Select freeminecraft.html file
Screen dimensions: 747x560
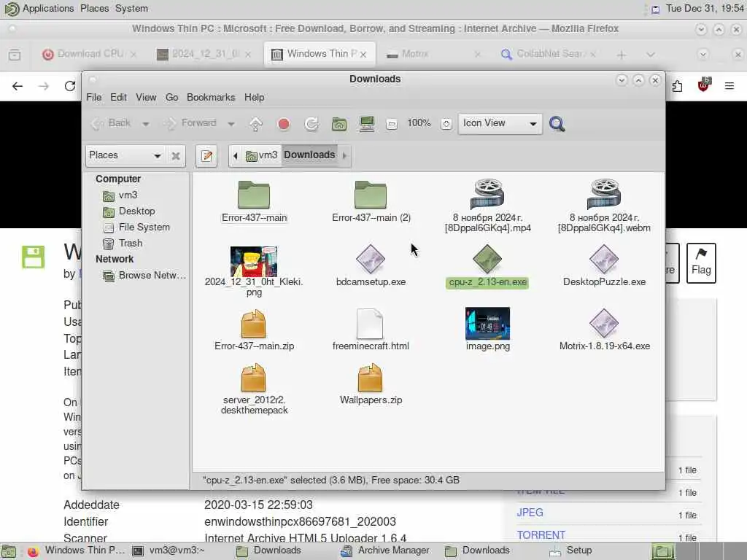(x=371, y=330)
